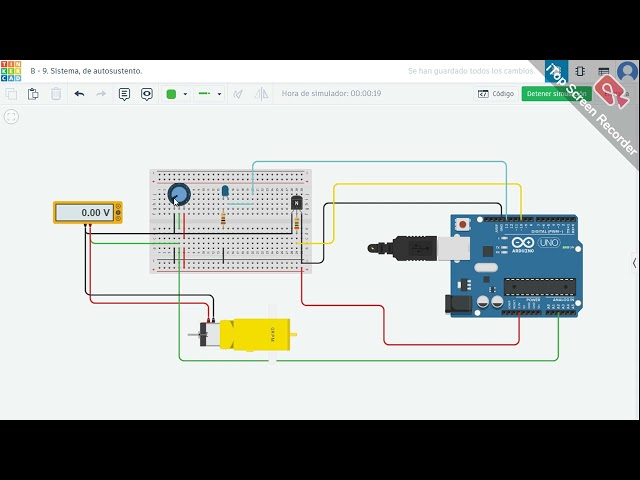
Task: Click project title B - 9. Sistema, de autosustento
Action: (86, 71)
